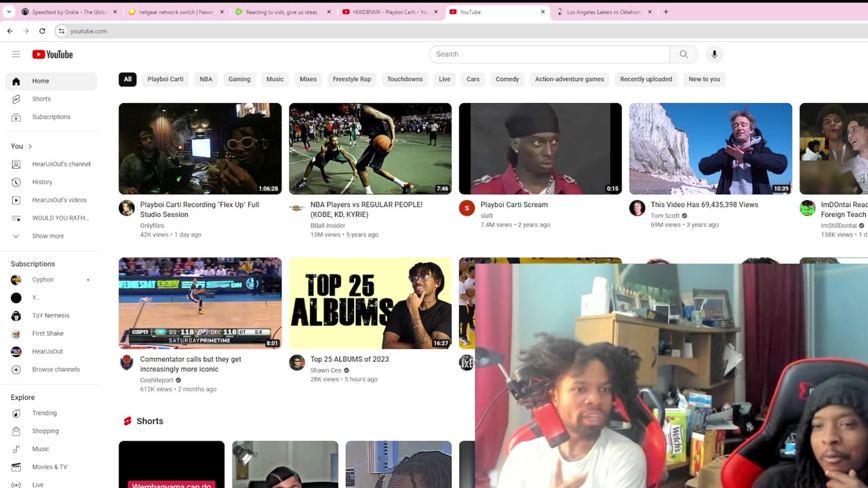Viewport: 868px width, 488px height.
Task: Open Shorts in the sidebar
Action: pyautogui.click(x=52, y=99)
